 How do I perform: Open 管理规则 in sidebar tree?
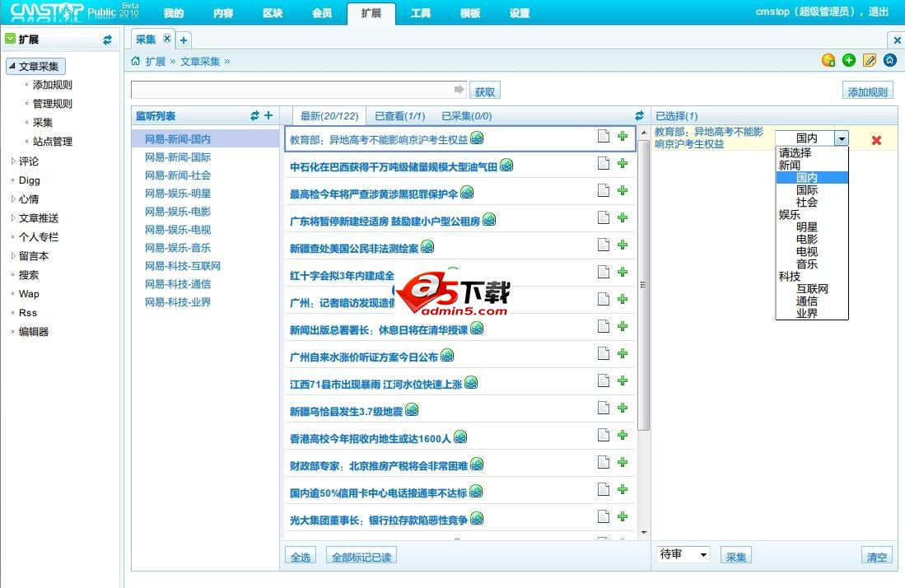click(x=53, y=104)
